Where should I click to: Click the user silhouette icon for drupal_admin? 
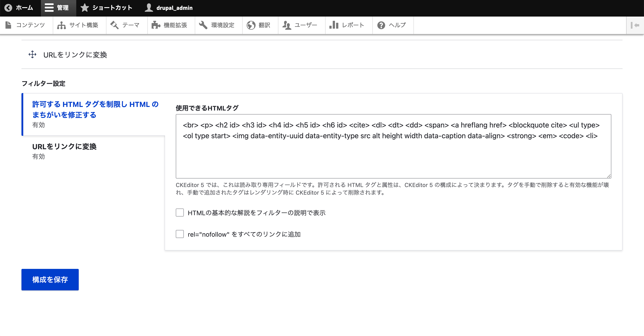click(149, 8)
